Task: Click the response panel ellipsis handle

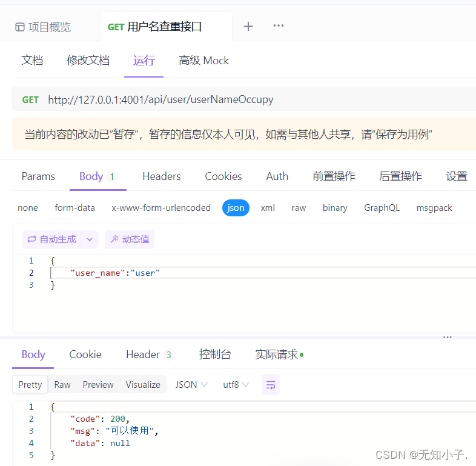Action: point(448,337)
